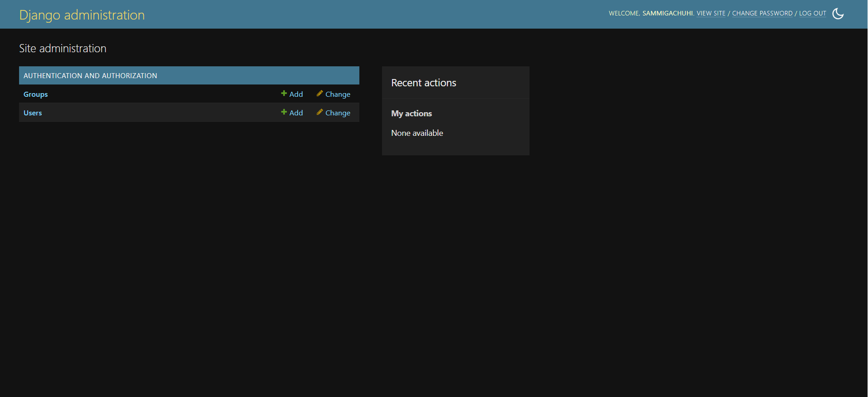This screenshot has width=868, height=397.
Task: Click Log Out in the header
Action: click(813, 14)
